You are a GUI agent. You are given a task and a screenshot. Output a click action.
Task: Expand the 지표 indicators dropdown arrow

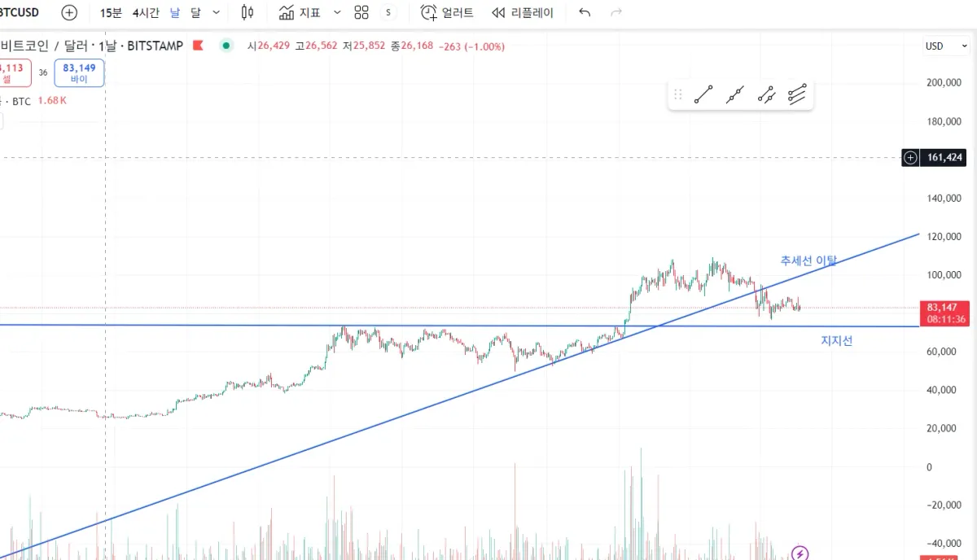click(337, 12)
